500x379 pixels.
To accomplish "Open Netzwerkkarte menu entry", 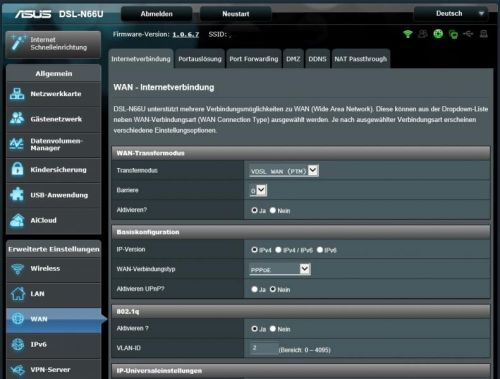I will (54, 94).
